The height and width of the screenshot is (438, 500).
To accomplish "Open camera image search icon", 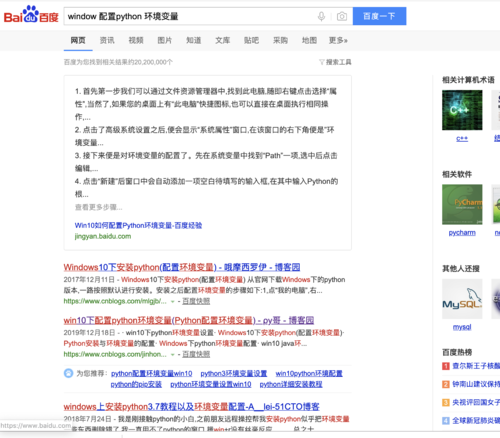I will coord(342,16).
